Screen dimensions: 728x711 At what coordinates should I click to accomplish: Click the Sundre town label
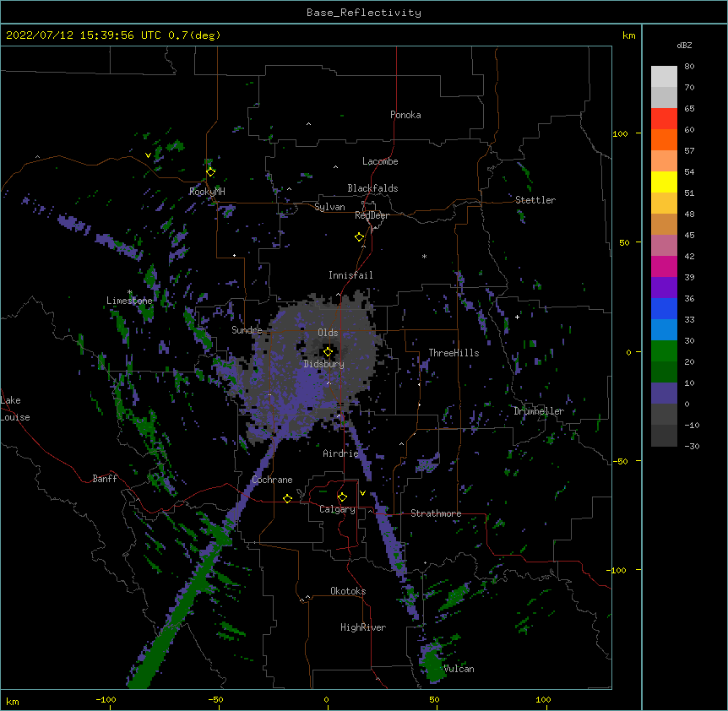(247, 330)
